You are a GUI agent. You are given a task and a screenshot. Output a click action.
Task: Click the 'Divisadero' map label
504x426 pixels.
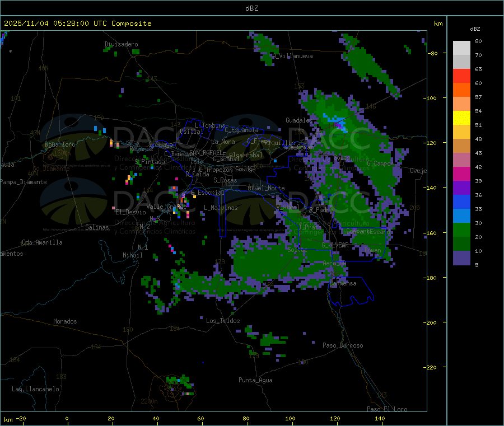[x=121, y=44]
